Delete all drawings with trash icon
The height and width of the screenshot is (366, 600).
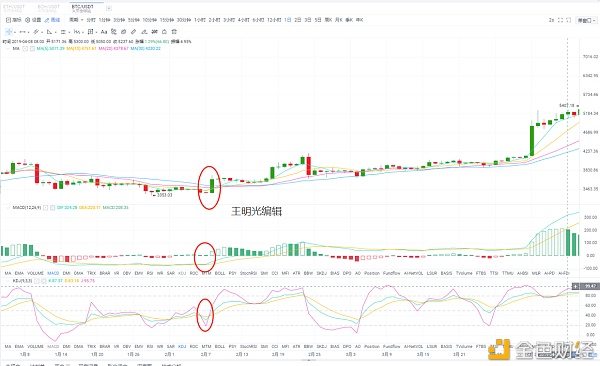pyautogui.click(x=174, y=32)
